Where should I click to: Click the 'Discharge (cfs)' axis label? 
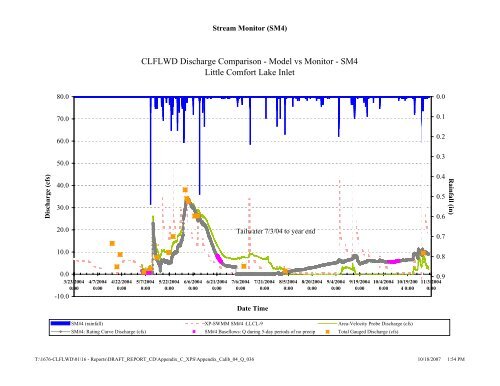[x=47, y=196]
